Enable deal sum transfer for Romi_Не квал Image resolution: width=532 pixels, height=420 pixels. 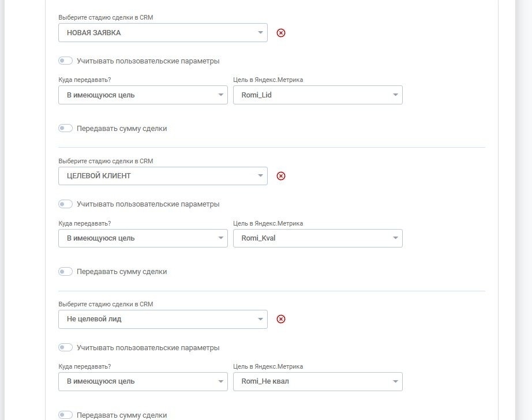[x=65, y=415]
